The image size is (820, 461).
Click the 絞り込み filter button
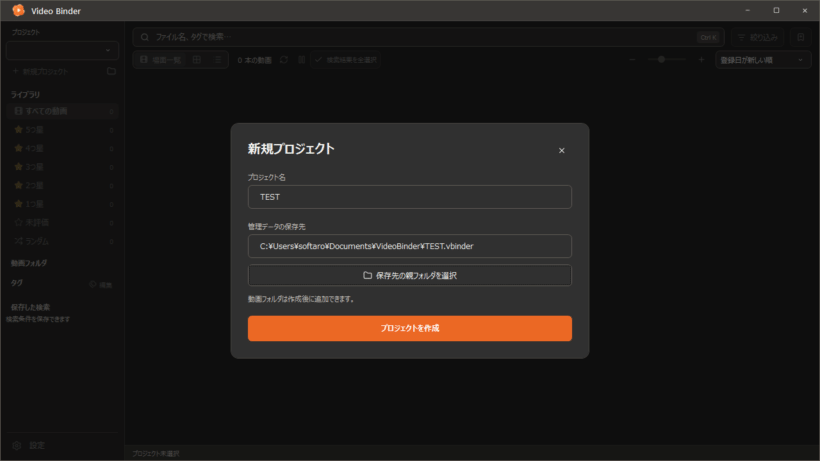click(758, 37)
